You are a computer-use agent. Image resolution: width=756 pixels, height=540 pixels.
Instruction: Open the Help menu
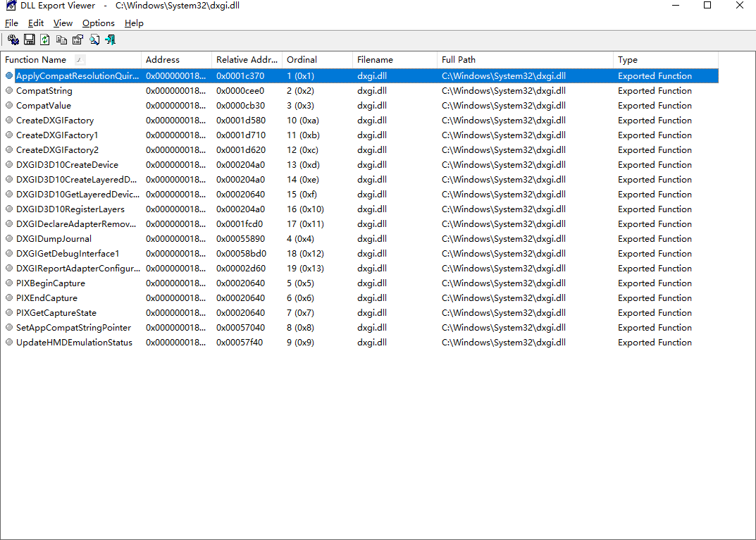click(x=134, y=23)
